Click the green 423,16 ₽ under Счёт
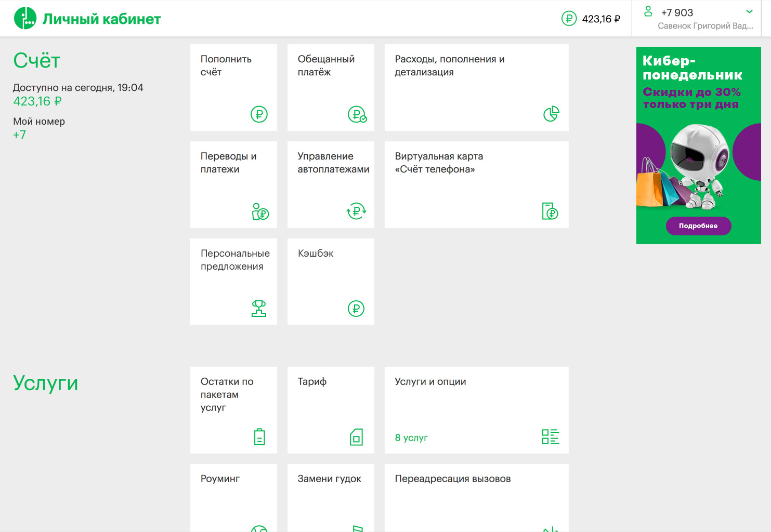 click(x=37, y=101)
